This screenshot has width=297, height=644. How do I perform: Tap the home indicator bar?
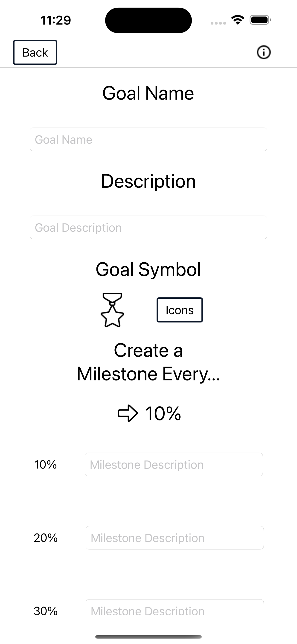tap(148, 637)
